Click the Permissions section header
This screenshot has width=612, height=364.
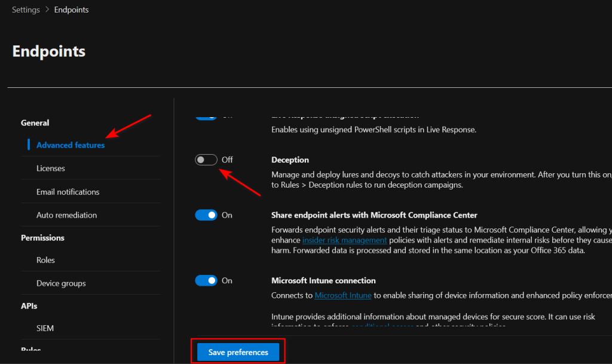tap(42, 238)
